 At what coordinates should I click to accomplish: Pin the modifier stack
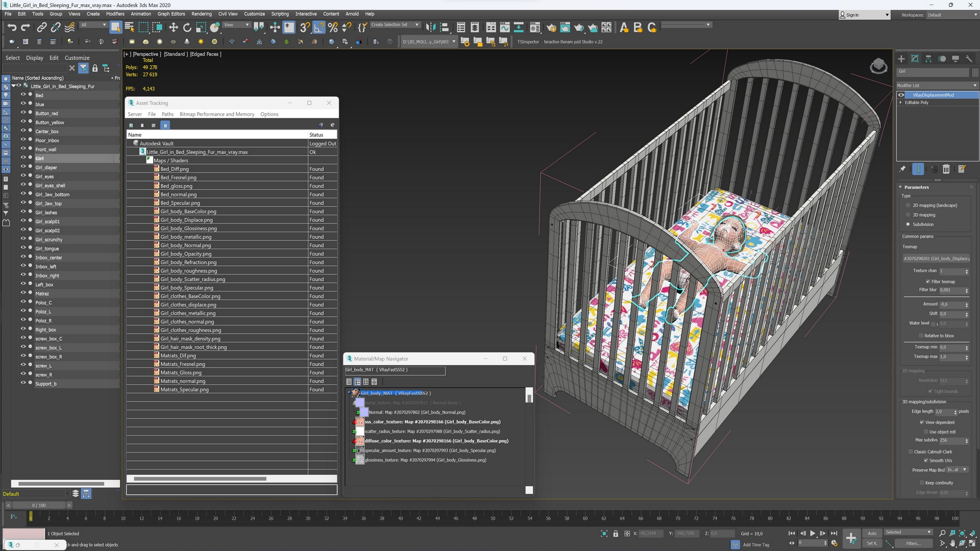pyautogui.click(x=902, y=169)
